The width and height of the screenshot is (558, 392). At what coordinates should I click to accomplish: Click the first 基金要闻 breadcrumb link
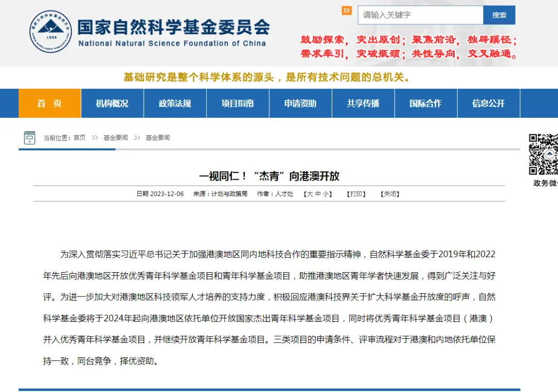pyautogui.click(x=115, y=138)
